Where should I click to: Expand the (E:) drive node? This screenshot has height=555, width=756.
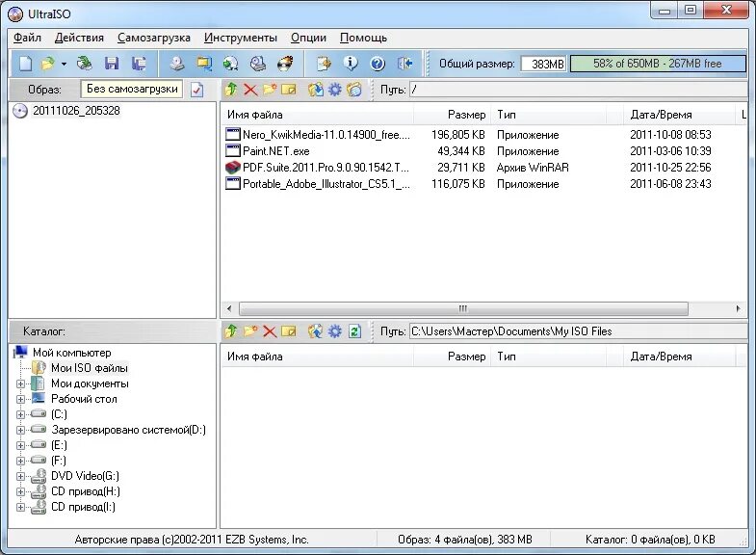pyautogui.click(x=20, y=445)
